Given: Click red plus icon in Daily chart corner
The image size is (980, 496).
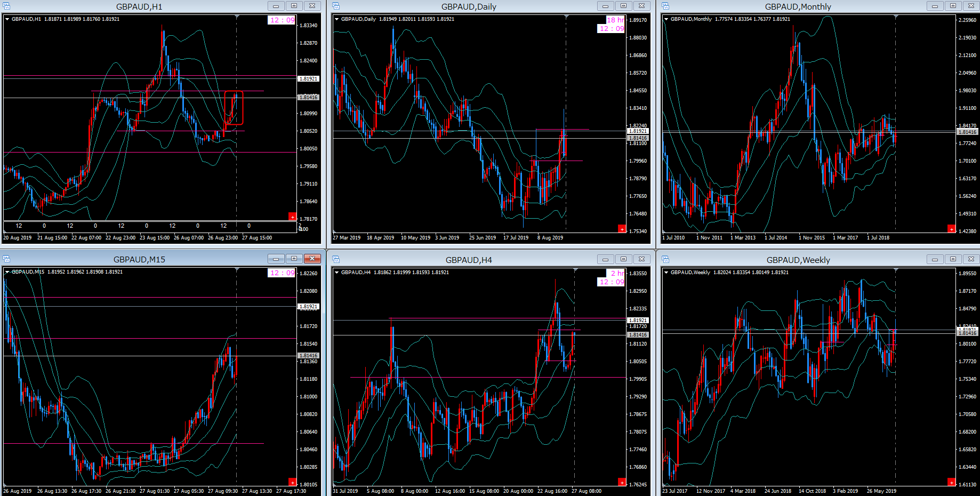Looking at the screenshot, I should coord(622,229).
